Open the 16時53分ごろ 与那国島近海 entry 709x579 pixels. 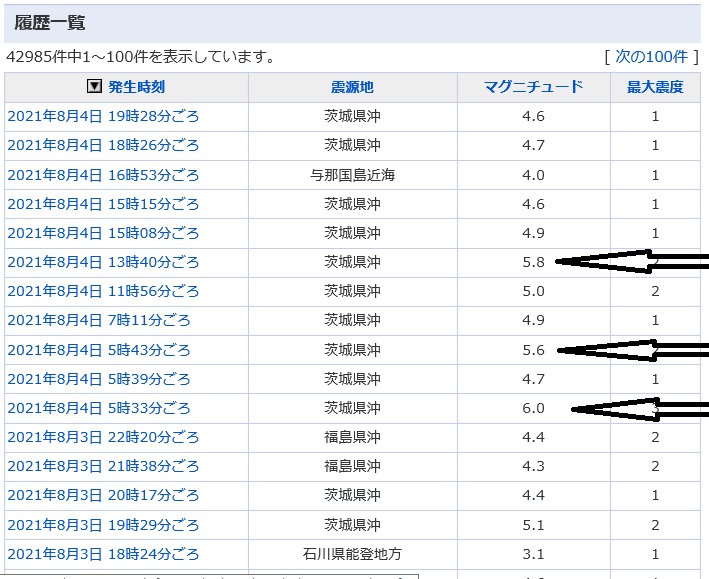[103, 175]
